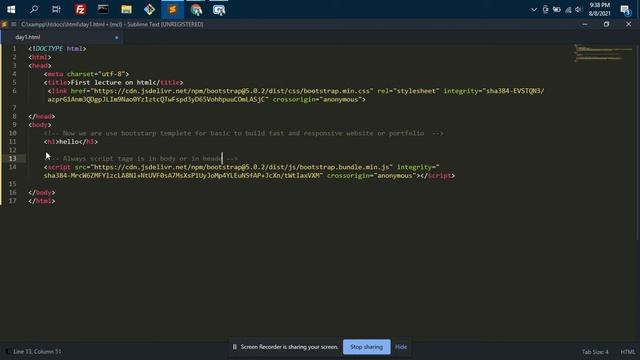Image resolution: width=640 pixels, height=360 pixels.
Task: Open the command prompt taskbar icon
Action: (x=103, y=9)
